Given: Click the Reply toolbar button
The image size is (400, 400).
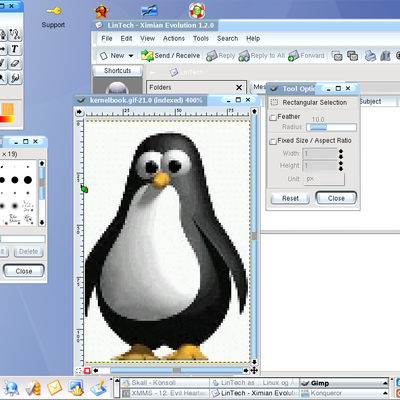Looking at the screenshot, I should click(221, 56).
